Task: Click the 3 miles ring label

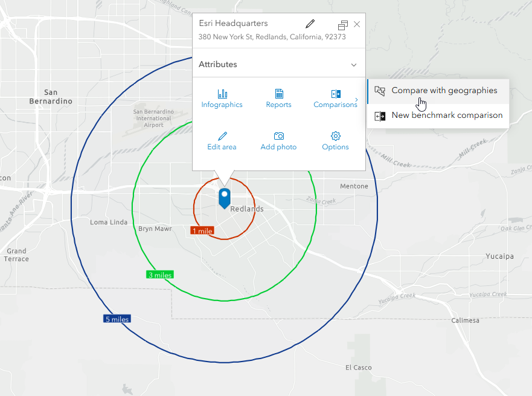Action: point(160,274)
